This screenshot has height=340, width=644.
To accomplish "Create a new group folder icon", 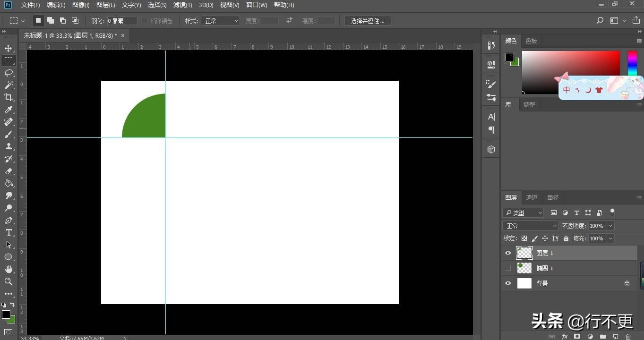I will (602, 336).
